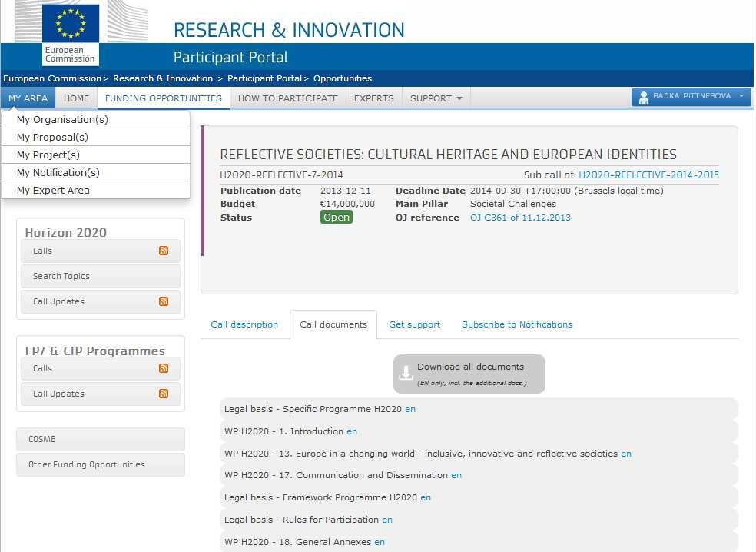The width and height of the screenshot is (756, 552).
Task: Click Participant Portal breadcrumb link
Action: pos(264,78)
